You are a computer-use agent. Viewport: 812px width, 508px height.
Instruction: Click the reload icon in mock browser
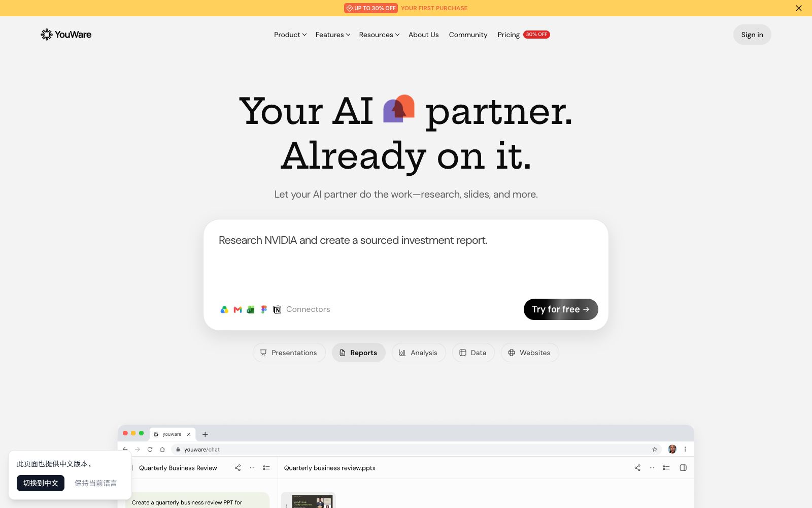pyautogui.click(x=150, y=449)
